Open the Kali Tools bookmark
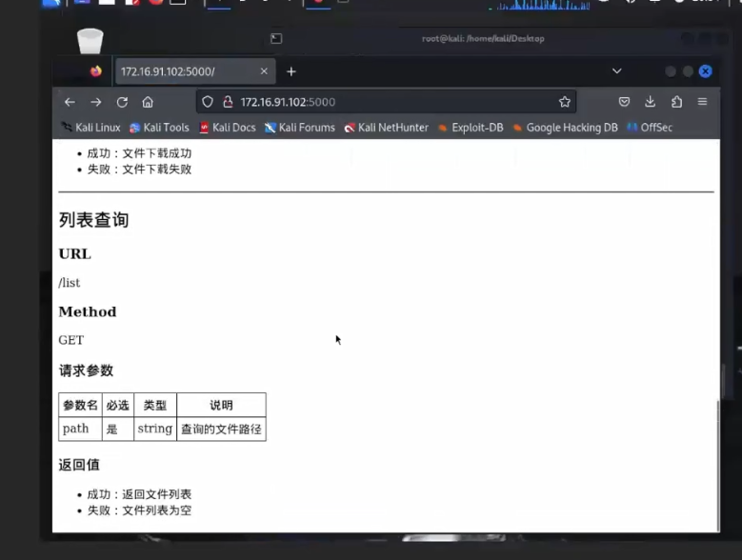Image resolution: width=742 pixels, height=560 pixels. [159, 128]
